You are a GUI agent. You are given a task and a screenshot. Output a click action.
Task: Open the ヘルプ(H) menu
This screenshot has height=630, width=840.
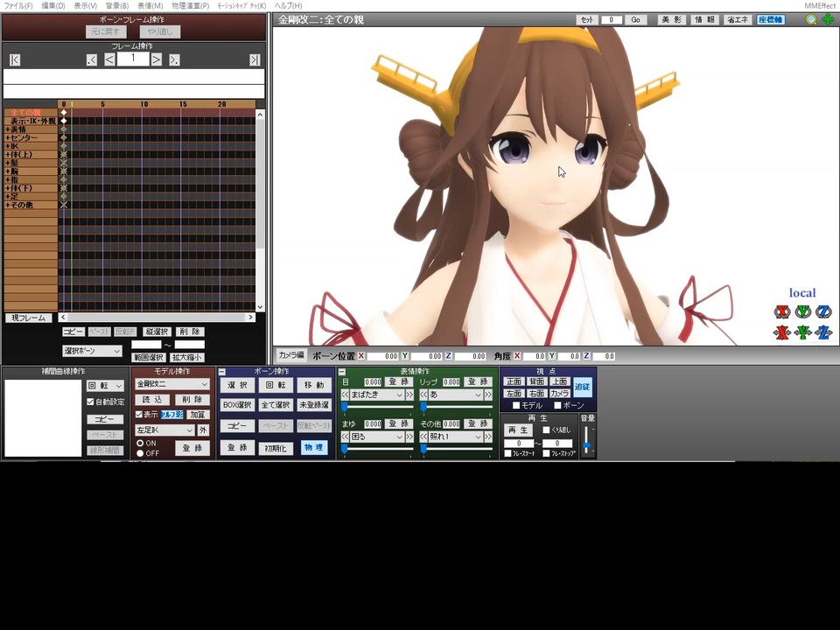pos(288,5)
